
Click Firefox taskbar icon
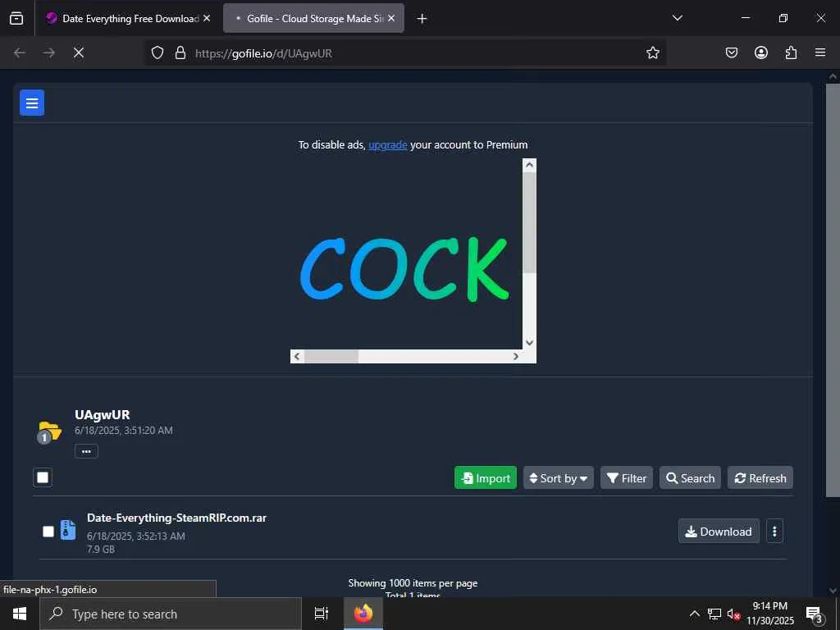click(x=363, y=614)
